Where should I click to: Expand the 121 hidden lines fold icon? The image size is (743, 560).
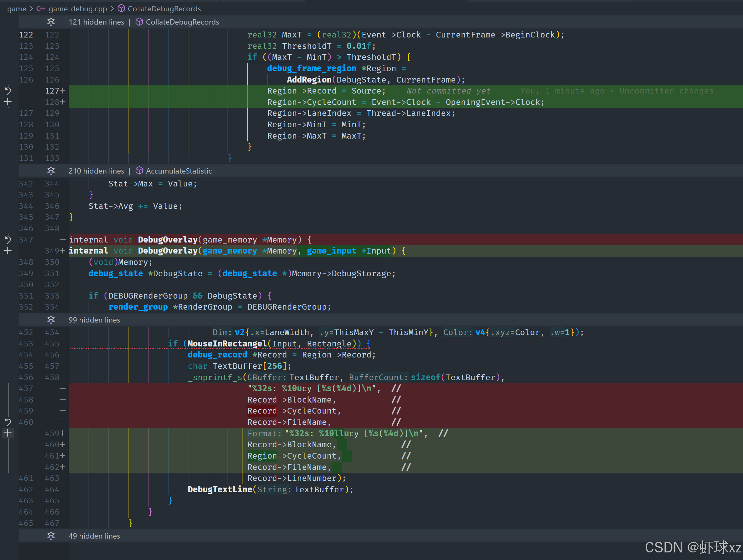point(51,22)
